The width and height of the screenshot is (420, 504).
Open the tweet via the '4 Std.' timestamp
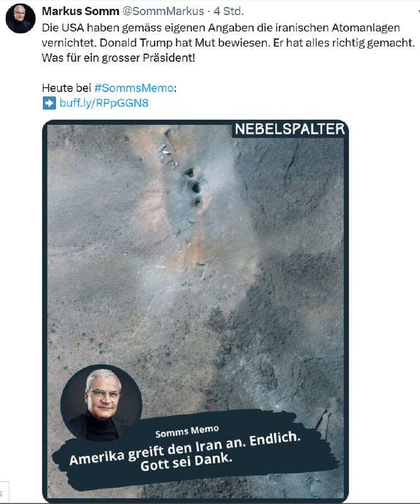pyautogui.click(x=229, y=11)
